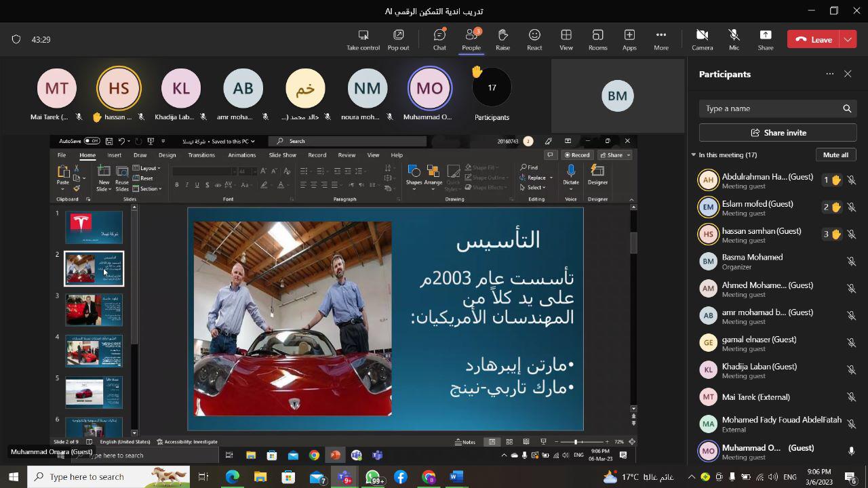Click the Mute all button
Image resolution: width=868 pixels, height=488 pixels.
pyautogui.click(x=835, y=155)
